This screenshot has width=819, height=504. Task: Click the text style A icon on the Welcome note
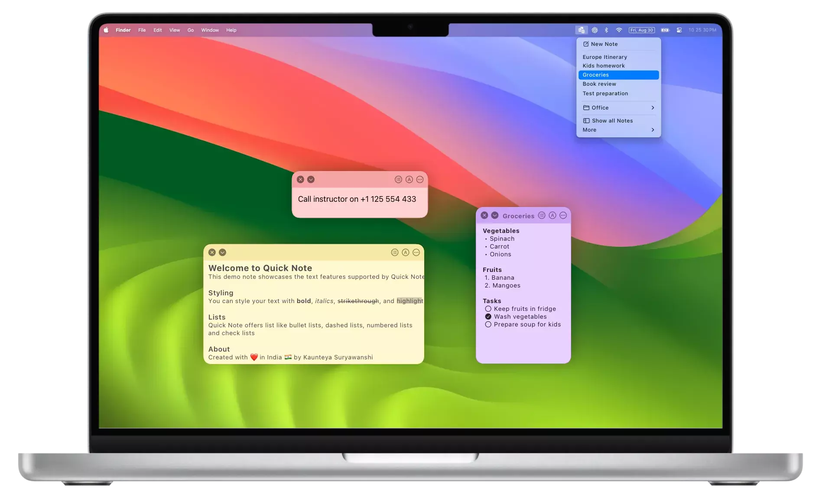point(406,252)
